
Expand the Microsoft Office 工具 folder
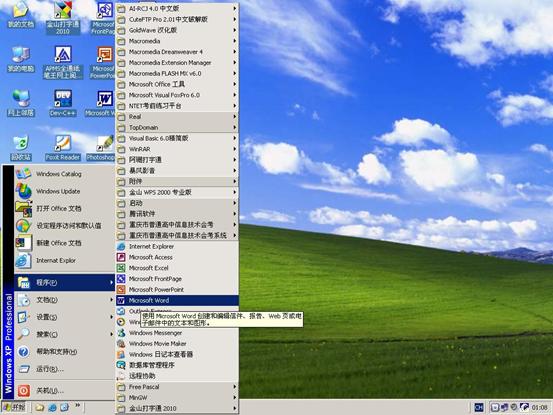coord(177,84)
